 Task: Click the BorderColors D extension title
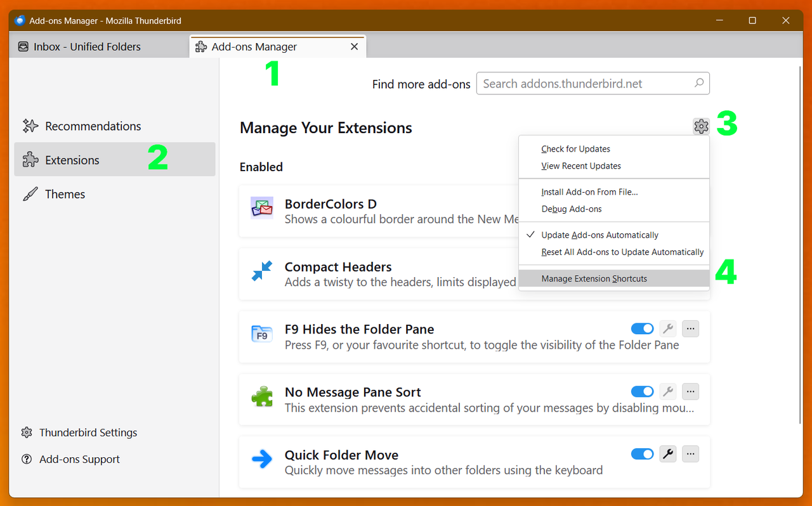point(331,204)
